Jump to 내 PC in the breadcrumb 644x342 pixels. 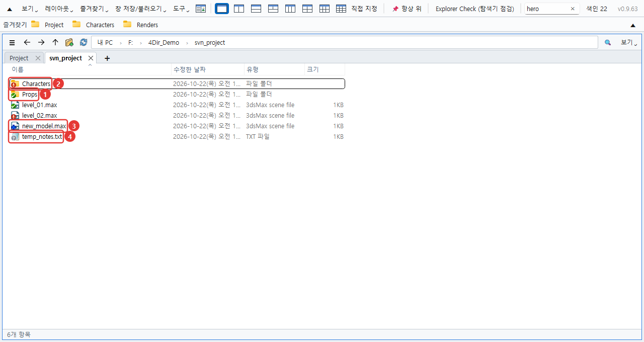coord(105,43)
